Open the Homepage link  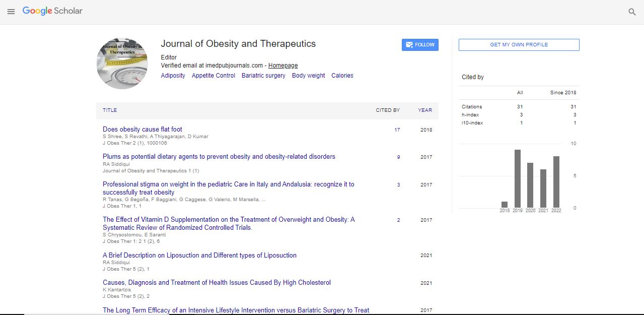click(x=283, y=66)
